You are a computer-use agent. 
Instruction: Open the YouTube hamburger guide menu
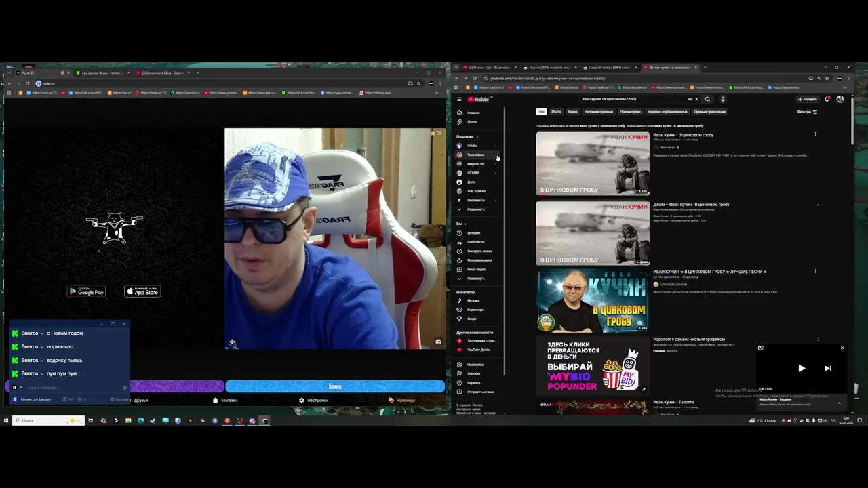pyautogui.click(x=459, y=99)
